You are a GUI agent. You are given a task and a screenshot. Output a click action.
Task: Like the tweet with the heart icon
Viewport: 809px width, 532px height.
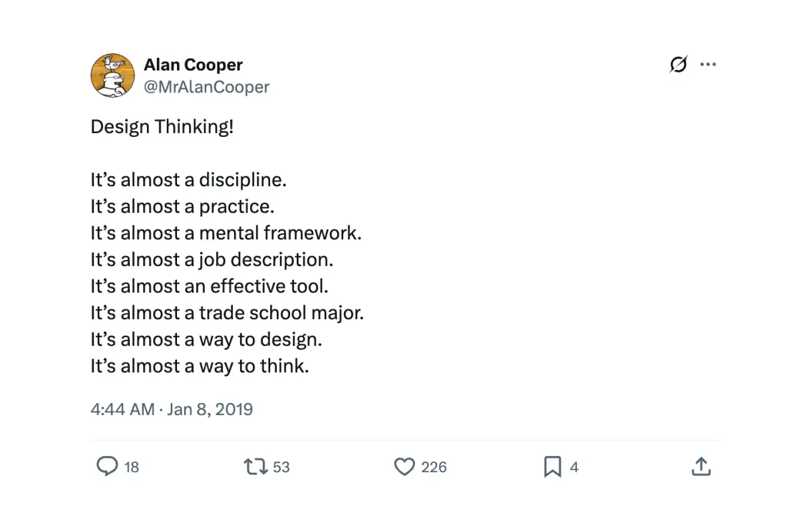click(x=404, y=467)
